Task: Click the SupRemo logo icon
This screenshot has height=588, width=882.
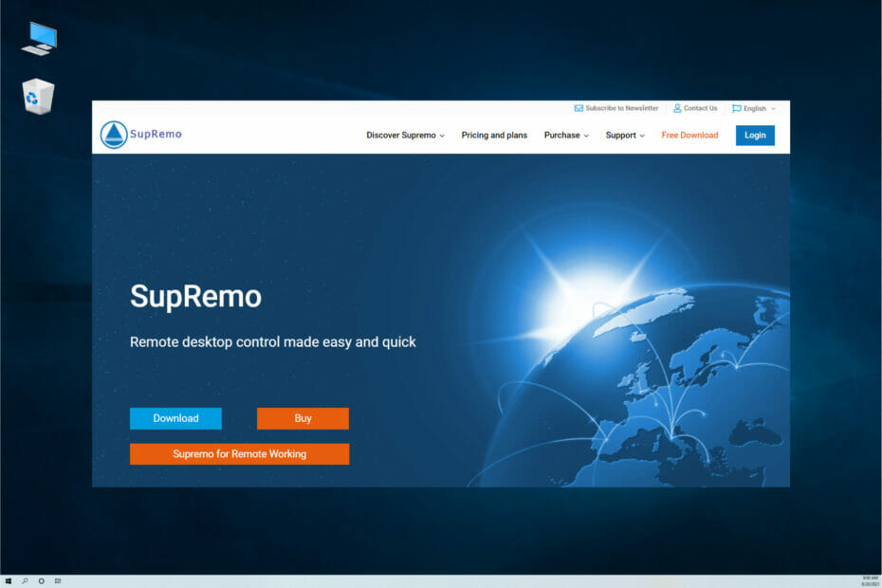Action: (x=114, y=135)
